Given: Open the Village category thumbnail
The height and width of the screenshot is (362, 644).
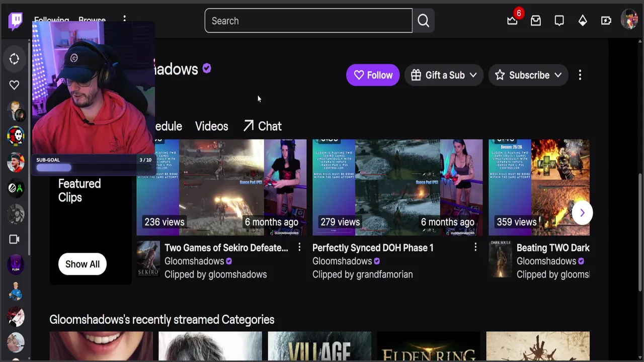Looking at the screenshot, I should click(319, 346).
